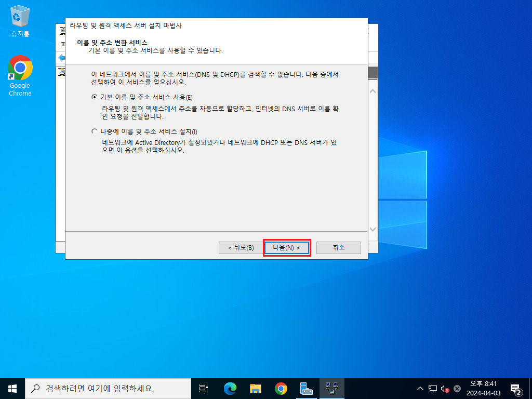
Task: Open the notification center icon
Action: (x=516, y=389)
